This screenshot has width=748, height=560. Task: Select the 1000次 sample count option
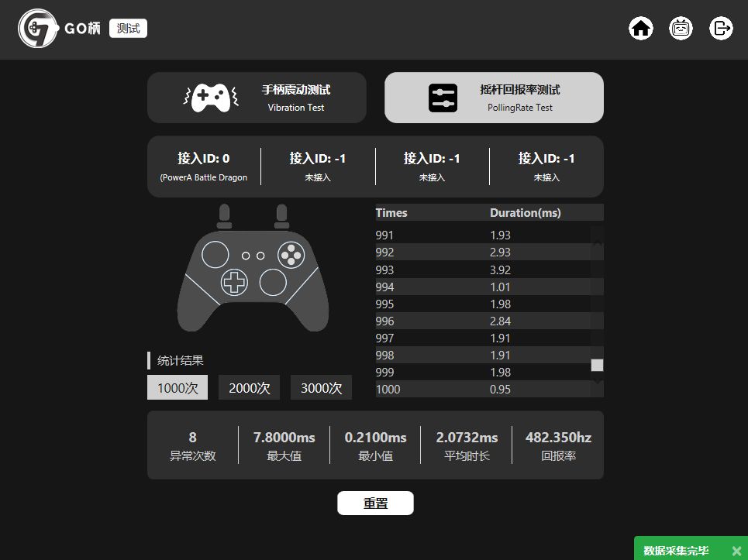(x=178, y=387)
